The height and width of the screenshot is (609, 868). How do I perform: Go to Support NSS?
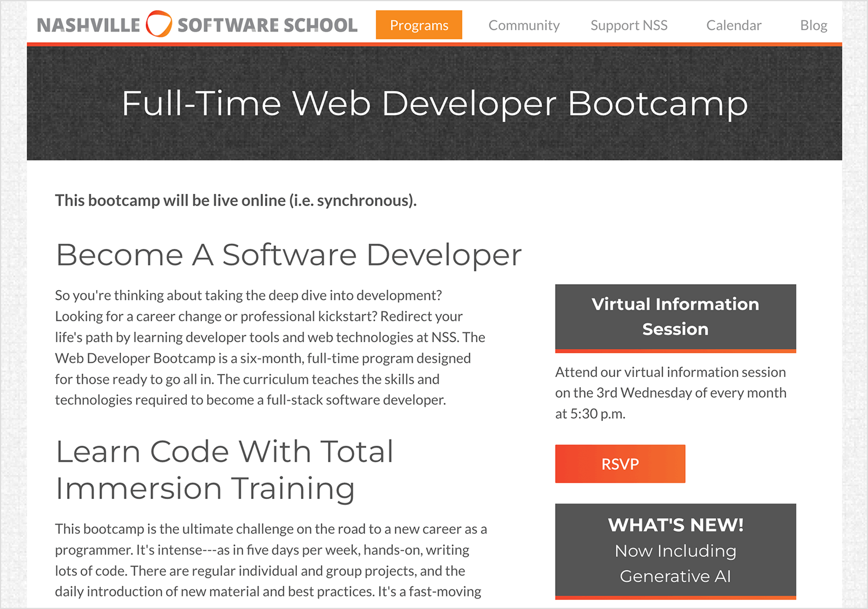pos(629,25)
